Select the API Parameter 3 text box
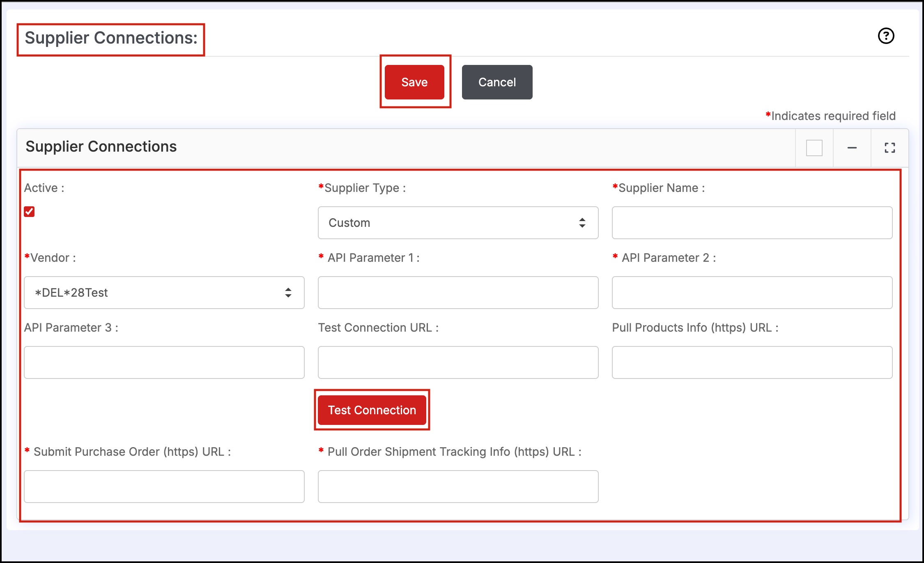 pos(164,362)
